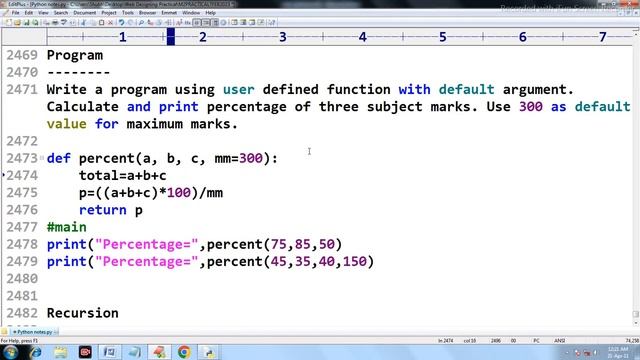This screenshot has width=640, height=360.
Task: Click the Save toolbar icon
Action: coord(26,22)
